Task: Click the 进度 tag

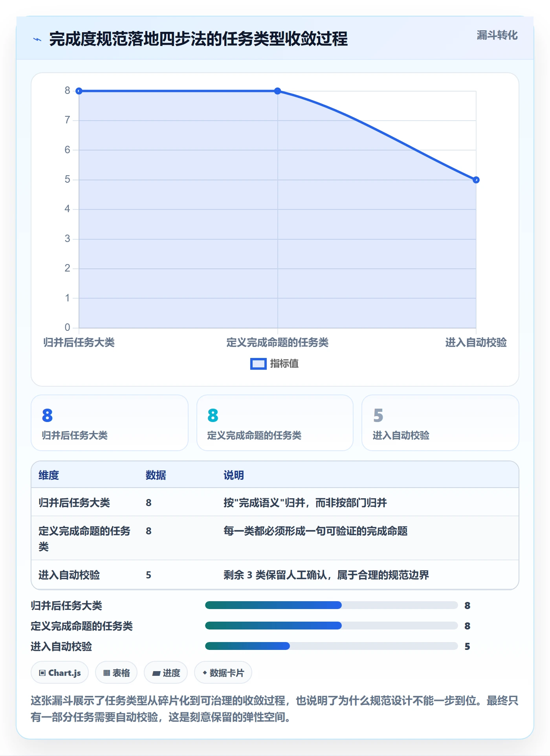Action: click(x=166, y=673)
